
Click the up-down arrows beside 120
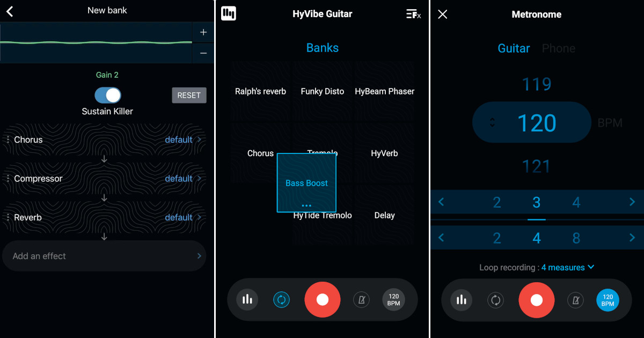coord(493,122)
